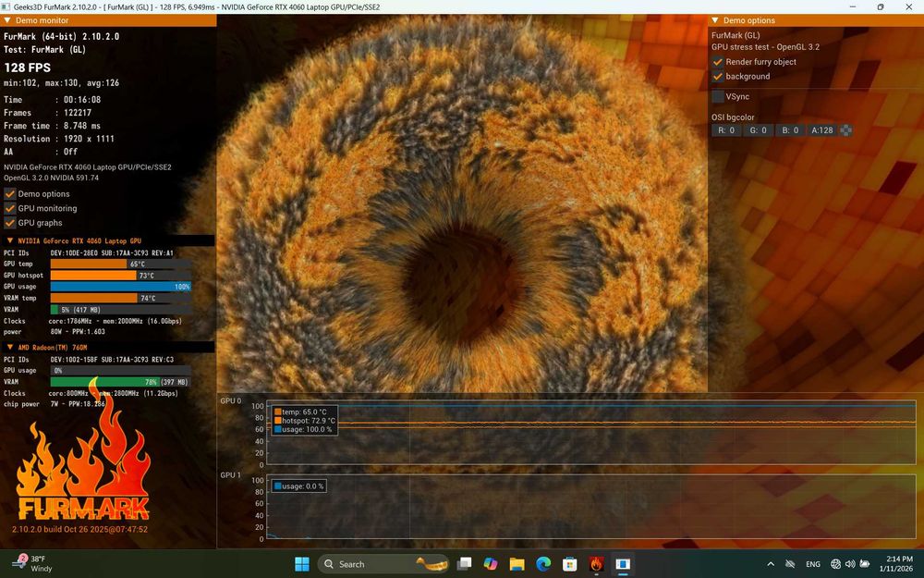Toggle the GPU monitoring checkbox
924x578 pixels.
pyautogui.click(x=10, y=208)
